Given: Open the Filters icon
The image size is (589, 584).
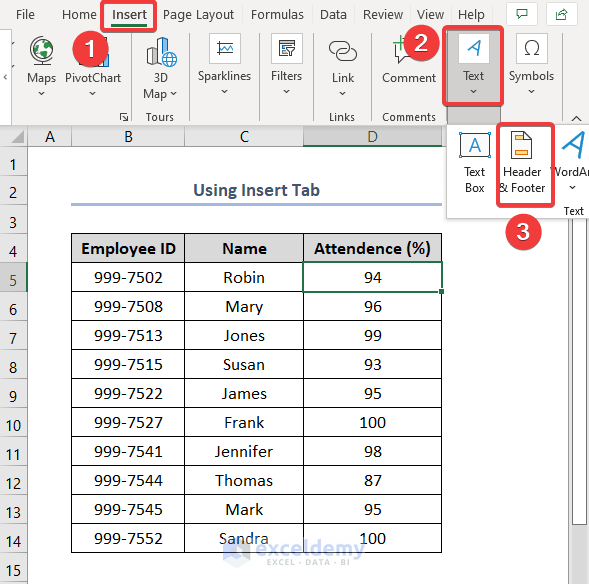Looking at the screenshot, I should (x=287, y=48).
